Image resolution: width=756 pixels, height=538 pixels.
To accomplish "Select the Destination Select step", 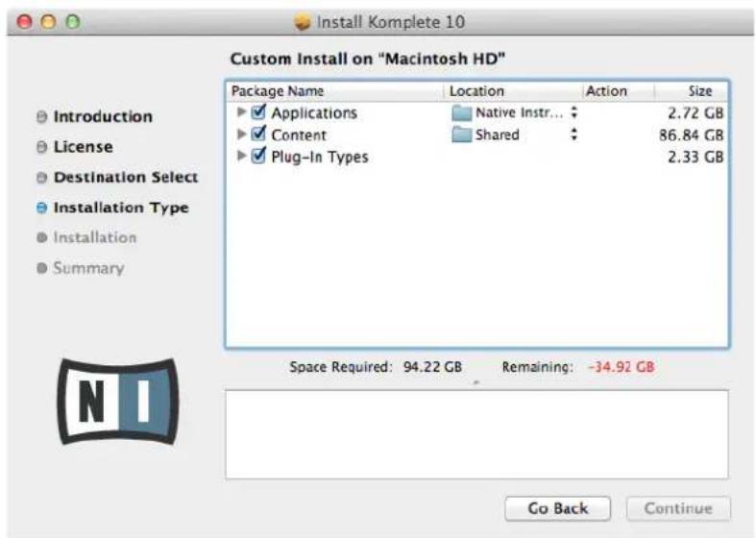I will [126, 178].
